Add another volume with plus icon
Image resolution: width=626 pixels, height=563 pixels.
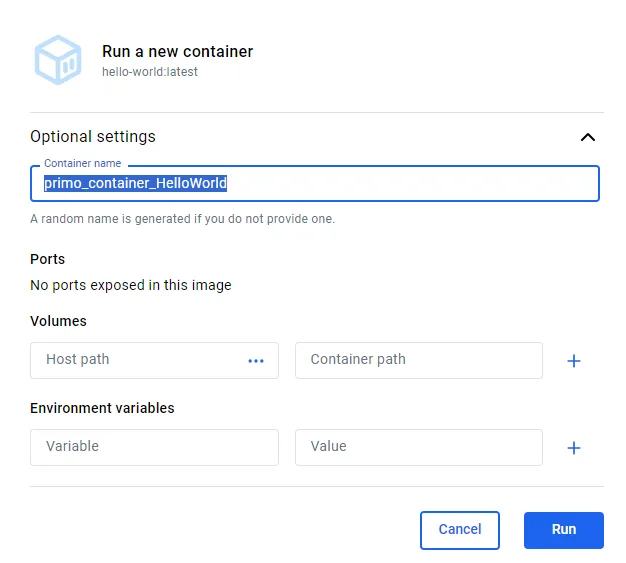pyautogui.click(x=574, y=361)
